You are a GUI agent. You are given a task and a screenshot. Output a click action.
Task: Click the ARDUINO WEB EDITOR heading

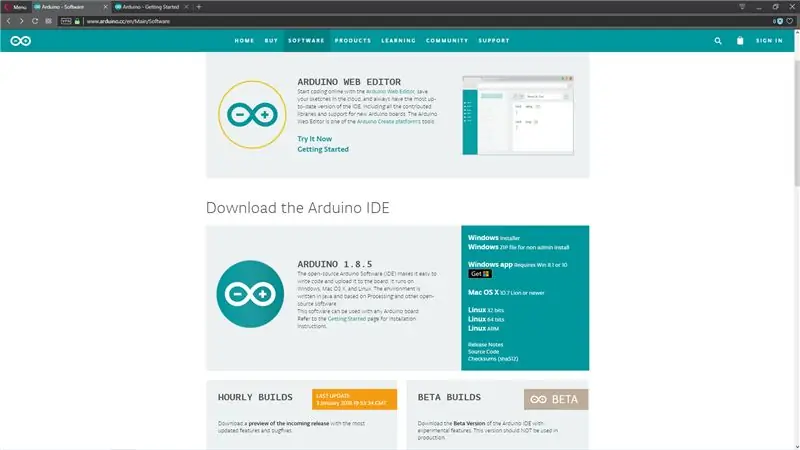click(x=349, y=82)
